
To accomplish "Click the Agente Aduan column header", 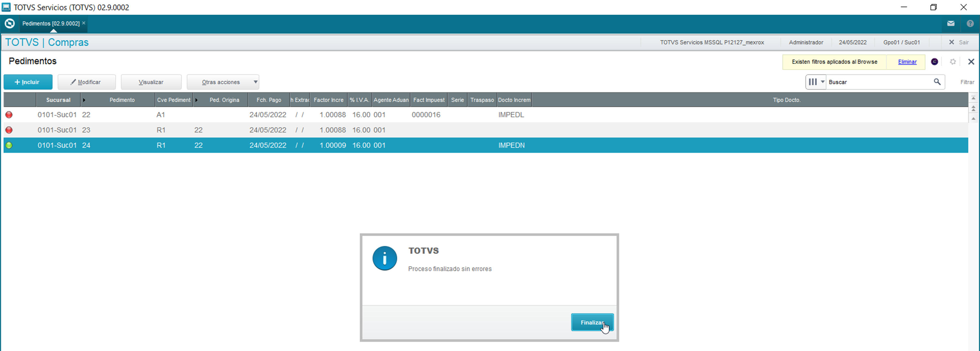I will tap(391, 100).
